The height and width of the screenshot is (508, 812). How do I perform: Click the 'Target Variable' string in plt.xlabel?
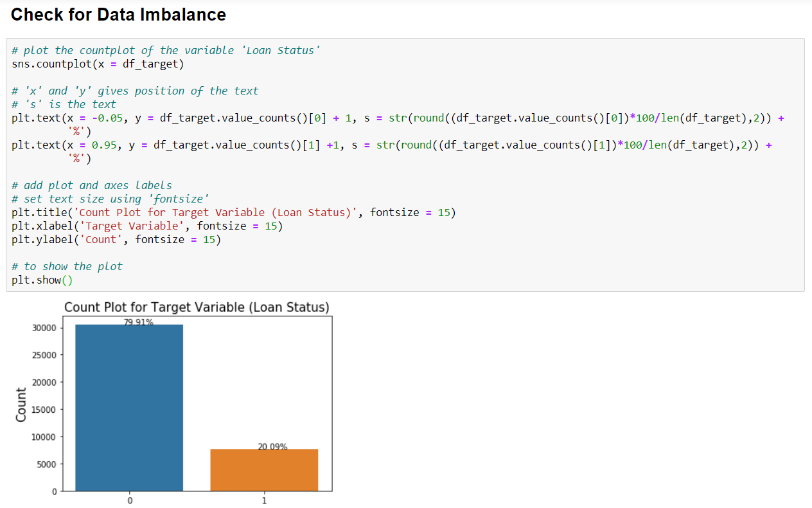pyautogui.click(x=131, y=225)
